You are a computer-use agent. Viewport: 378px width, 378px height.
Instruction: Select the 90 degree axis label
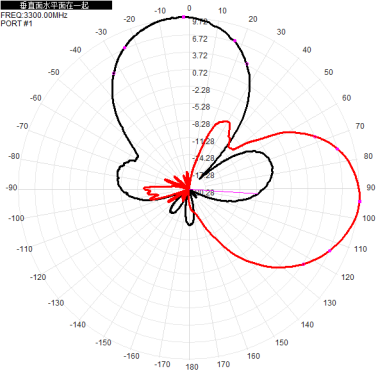tap(371, 187)
